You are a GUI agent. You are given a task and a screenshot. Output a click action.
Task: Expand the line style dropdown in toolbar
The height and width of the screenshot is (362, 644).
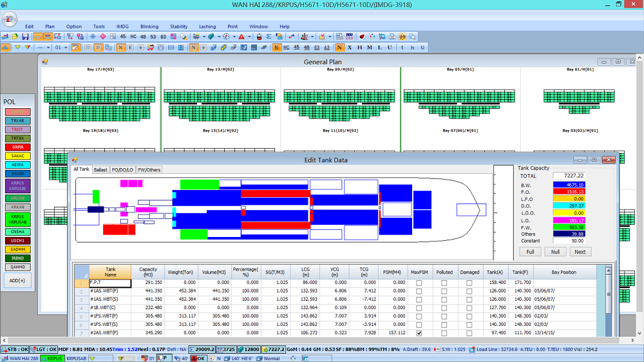(49, 48)
